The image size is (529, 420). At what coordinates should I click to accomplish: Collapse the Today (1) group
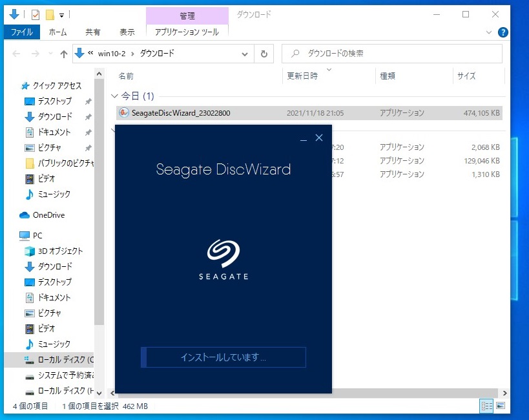tap(114, 96)
